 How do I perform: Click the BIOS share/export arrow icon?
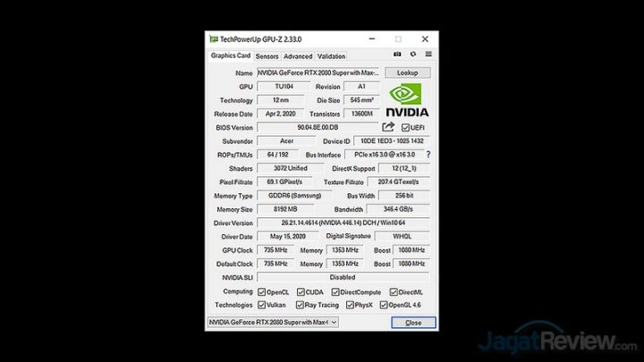tap(388, 127)
